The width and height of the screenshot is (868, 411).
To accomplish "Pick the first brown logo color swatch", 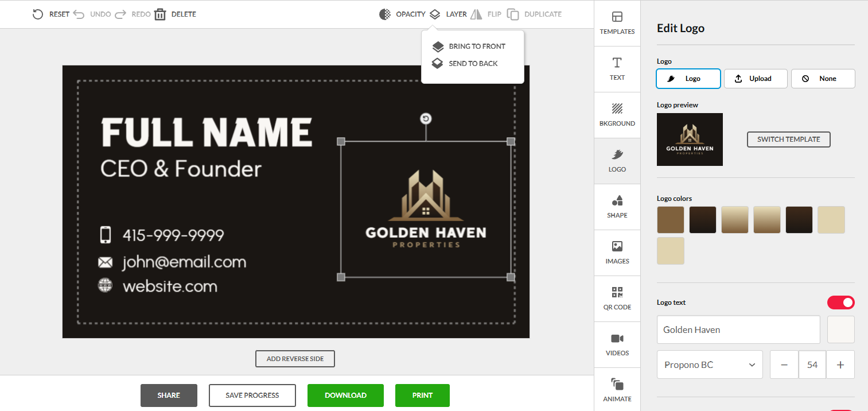I will pos(671,220).
